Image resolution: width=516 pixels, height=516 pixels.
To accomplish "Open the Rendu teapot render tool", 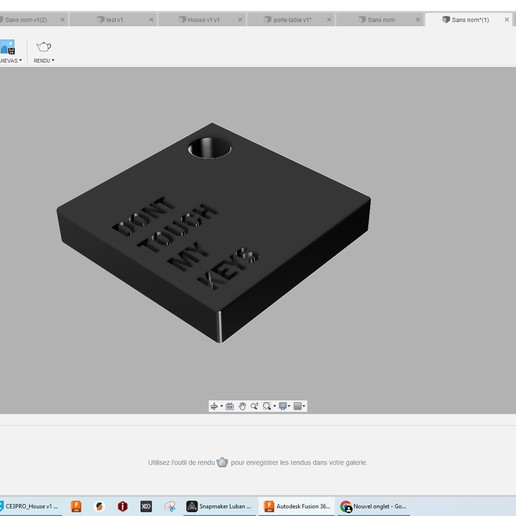I will pyautogui.click(x=44, y=47).
